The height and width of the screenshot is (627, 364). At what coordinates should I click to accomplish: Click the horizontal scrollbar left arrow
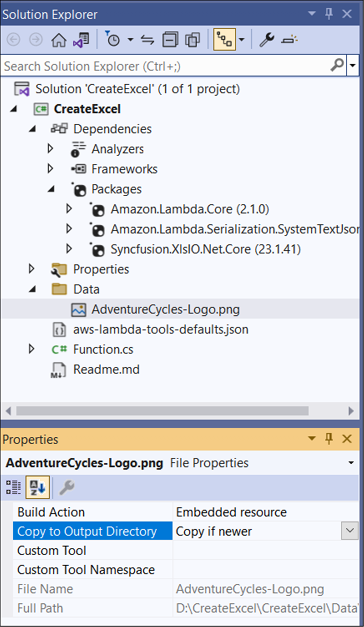click(x=8, y=411)
